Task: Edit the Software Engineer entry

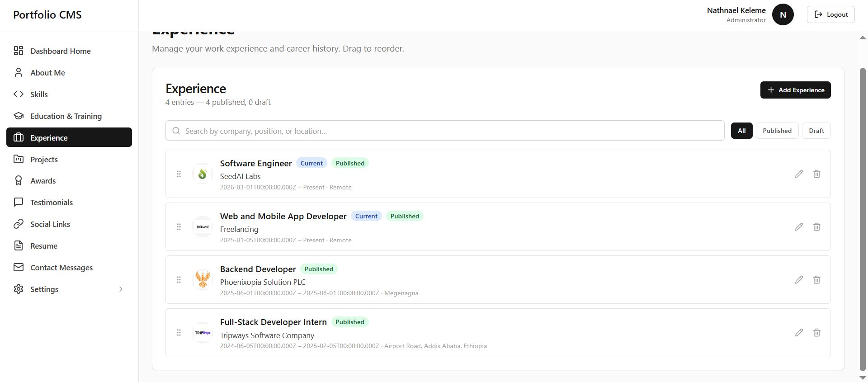Action: coord(799,174)
